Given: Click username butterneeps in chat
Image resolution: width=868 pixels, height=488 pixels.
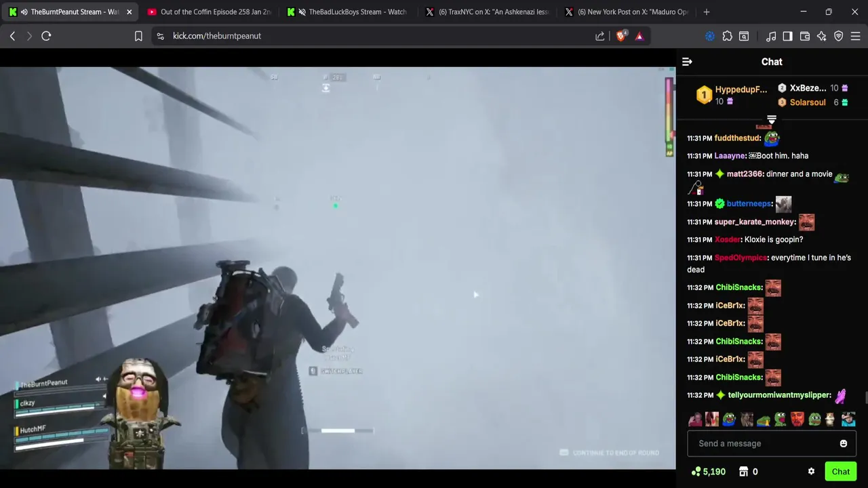Looking at the screenshot, I should (x=749, y=204).
